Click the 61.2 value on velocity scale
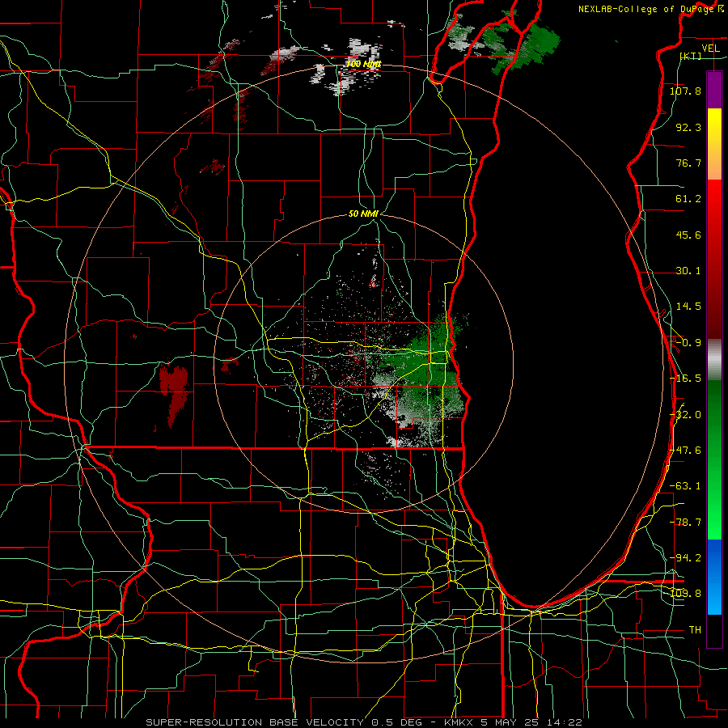The width and height of the screenshot is (728, 728). point(688,199)
